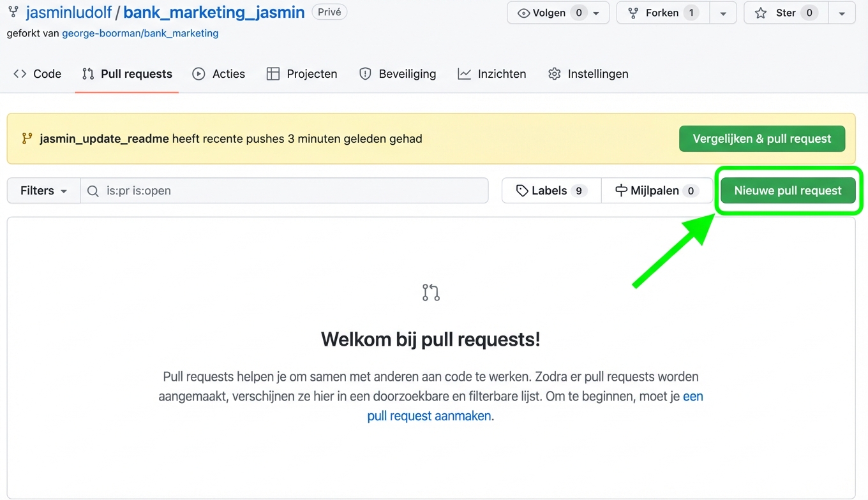This screenshot has height=500, width=868.
Task: Open Instellingen via the gear icon
Action: coord(554,73)
